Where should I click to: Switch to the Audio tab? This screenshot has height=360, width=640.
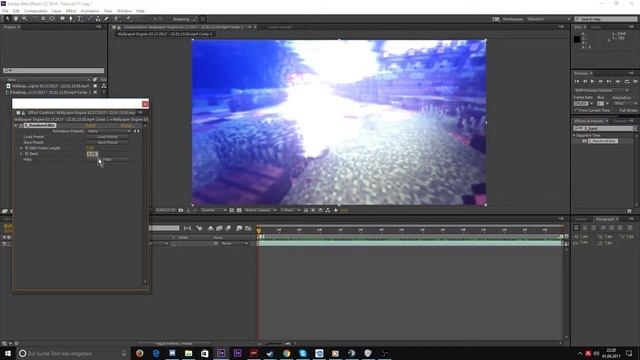pyautogui.click(x=596, y=27)
